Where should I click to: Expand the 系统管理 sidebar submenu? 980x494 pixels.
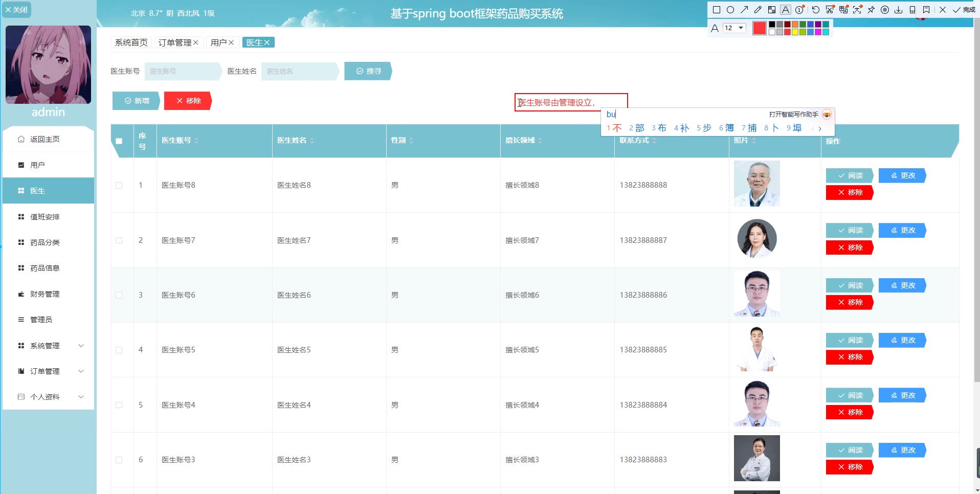coord(48,346)
